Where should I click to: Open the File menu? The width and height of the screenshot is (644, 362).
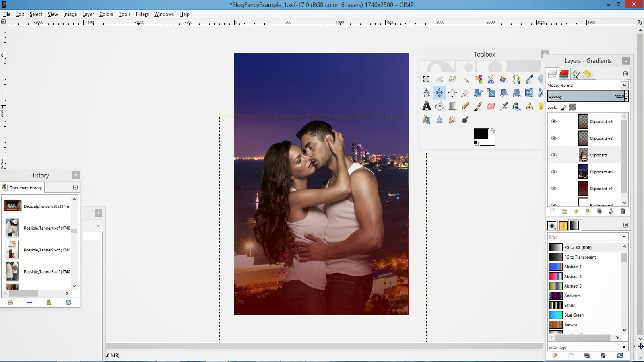(7, 14)
